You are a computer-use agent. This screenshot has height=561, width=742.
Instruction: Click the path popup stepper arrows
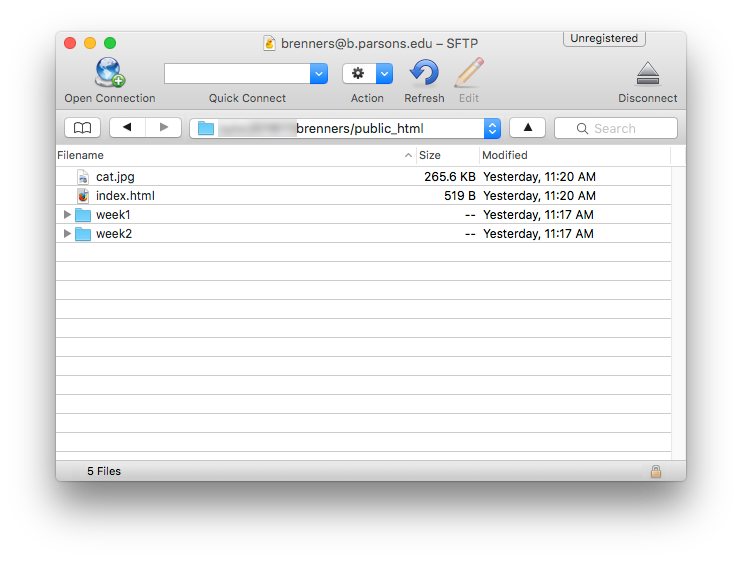(x=492, y=128)
